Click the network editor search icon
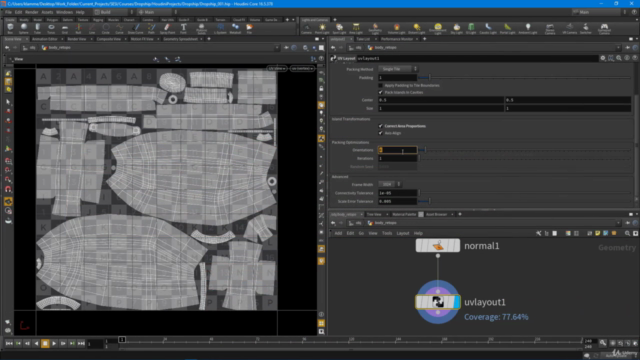640x360 pixels. point(627,233)
